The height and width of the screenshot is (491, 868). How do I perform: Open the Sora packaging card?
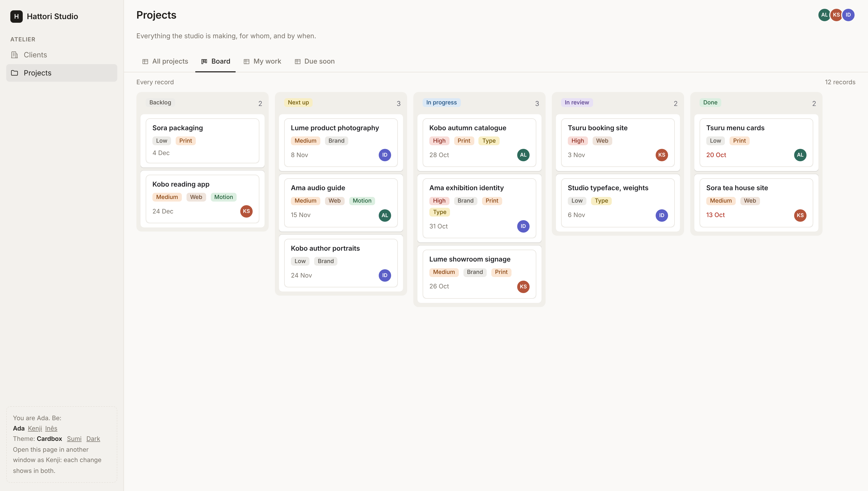(202, 141)
